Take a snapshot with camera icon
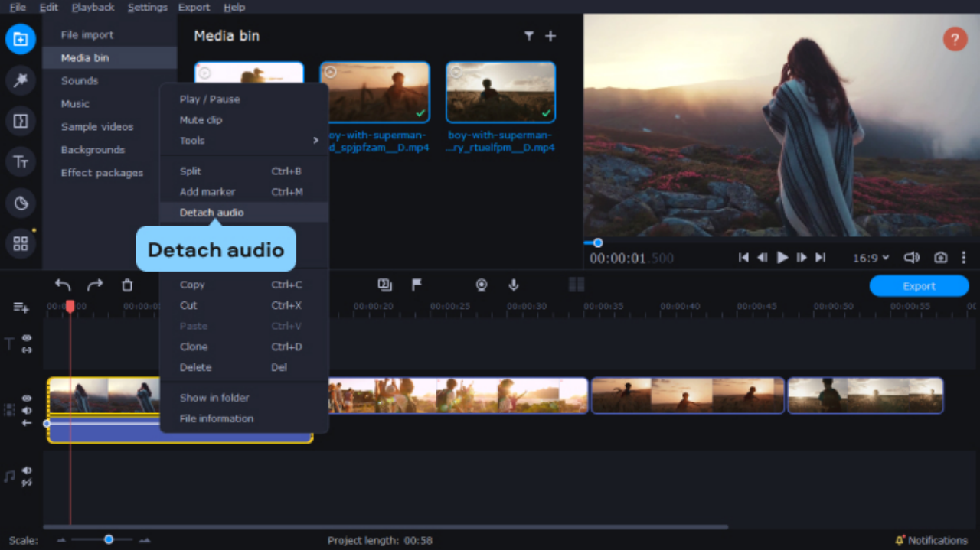The width and height of the screenshot is (980, 550). (x=940, y=258)
